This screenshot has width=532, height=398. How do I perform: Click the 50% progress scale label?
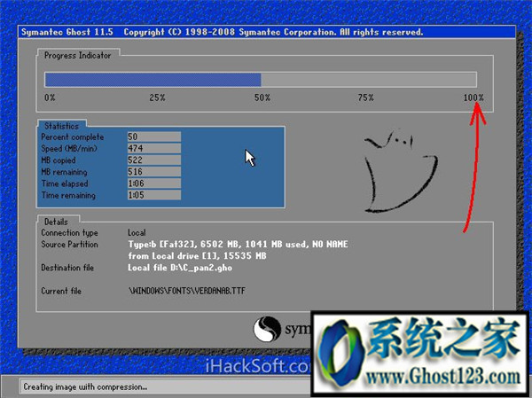(x=262, y=98)
